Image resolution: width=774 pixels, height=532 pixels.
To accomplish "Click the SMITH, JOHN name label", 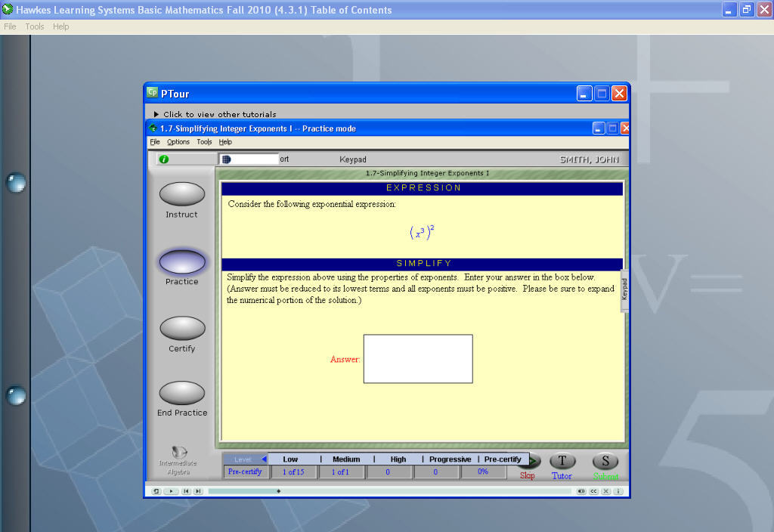I will click(590, 159).
